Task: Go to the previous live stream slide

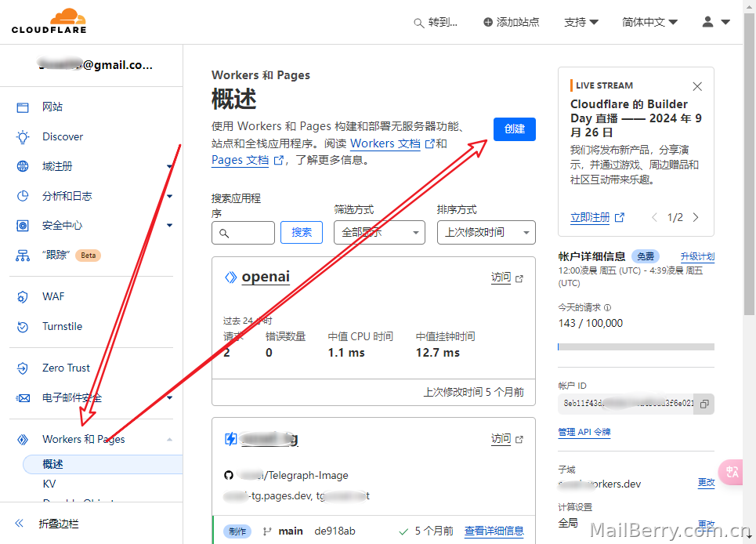Action: tap(654, 217)
